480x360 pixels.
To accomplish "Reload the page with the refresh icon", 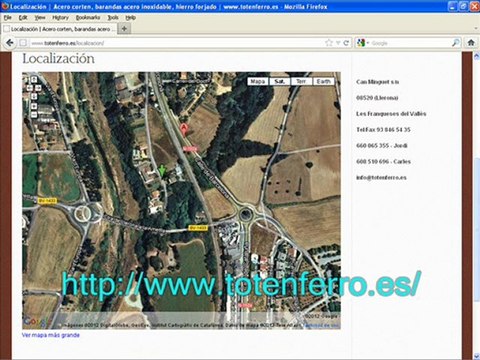I will click(346, 43).
